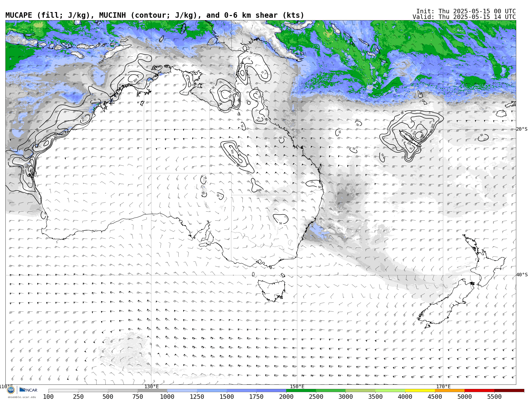Click the colorbar label 3500
The width and height of the screenshot is (532, 400).
[x=375, y=397]
